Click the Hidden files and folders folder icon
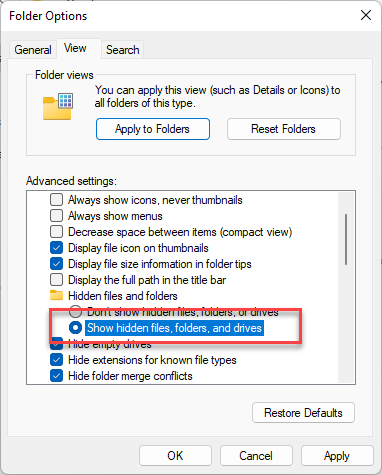This screenshot has width=382, height=475. pos(56,295)
